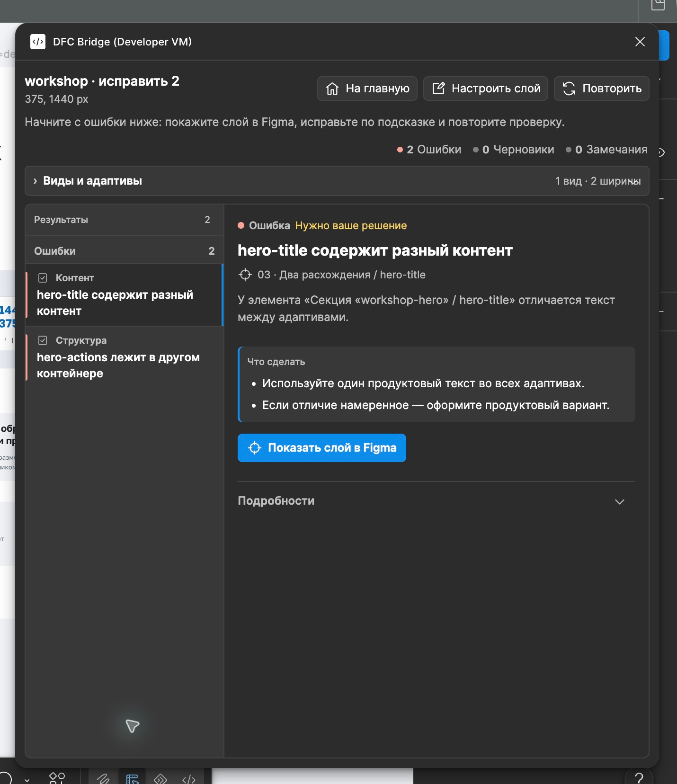
Task: Expand the Виды и адаптивы section
Action: (337, 181)
